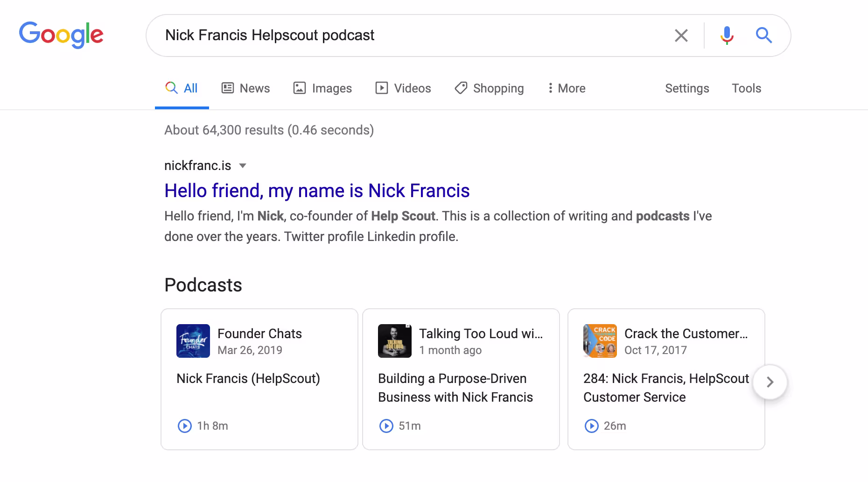868x482 pixels.
Task: Switch to the News tab
Action: point(245,88)
